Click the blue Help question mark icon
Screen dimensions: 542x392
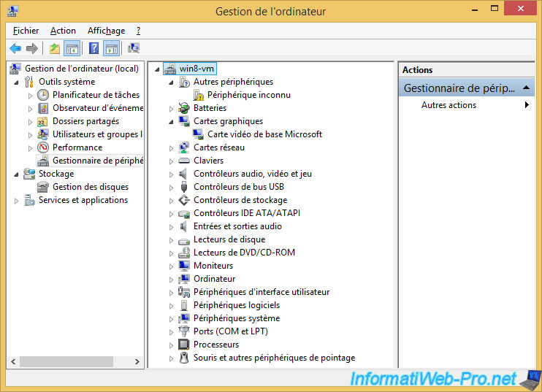(x=93, y=49)
